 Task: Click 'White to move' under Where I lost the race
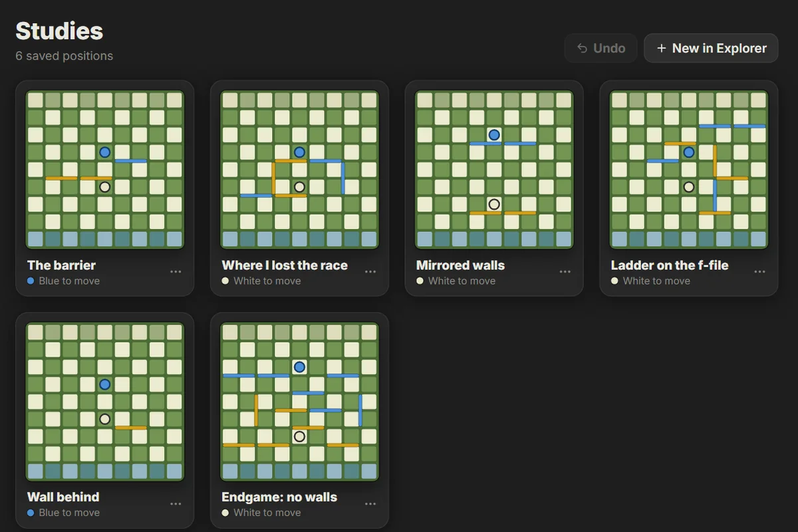click(267, 281)
